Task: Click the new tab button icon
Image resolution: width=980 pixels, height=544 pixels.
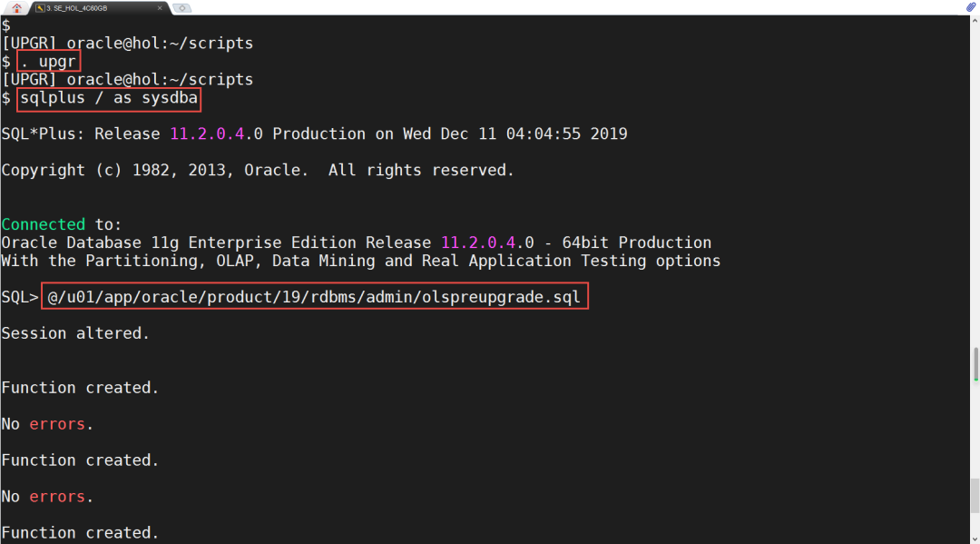Action: pyautogui.click(x=181, y=7)
